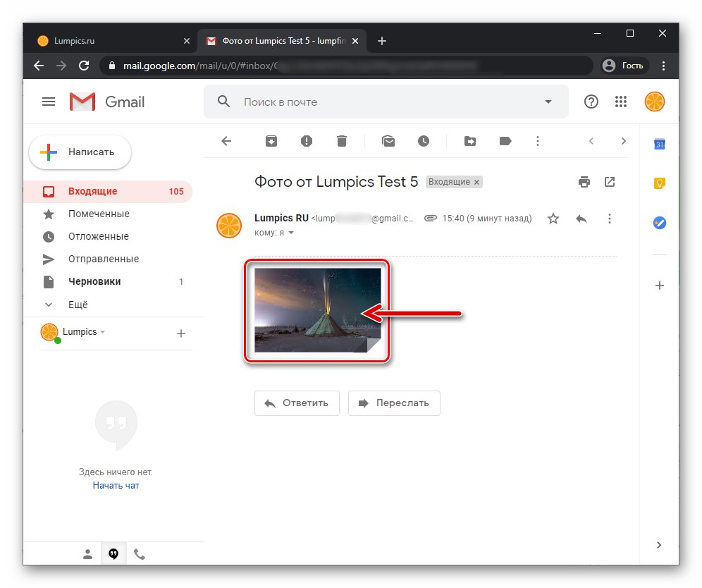Close the Gmail browser tab

pos(355,41)
